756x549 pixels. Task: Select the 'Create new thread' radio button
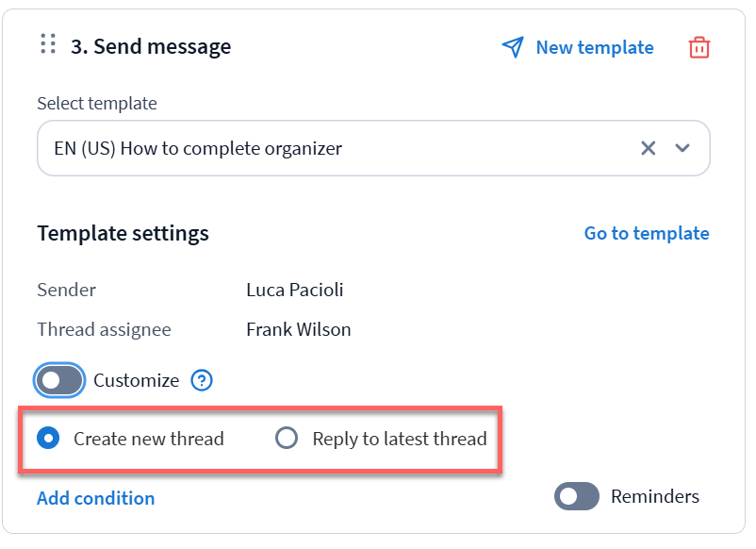point(49,438)
